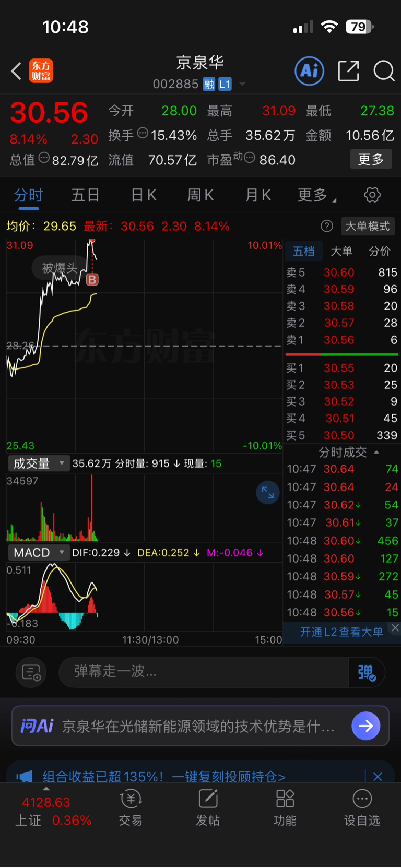Toggle the 弹 barrage switch
The image size is (401, 868).
tap(367, 672)
